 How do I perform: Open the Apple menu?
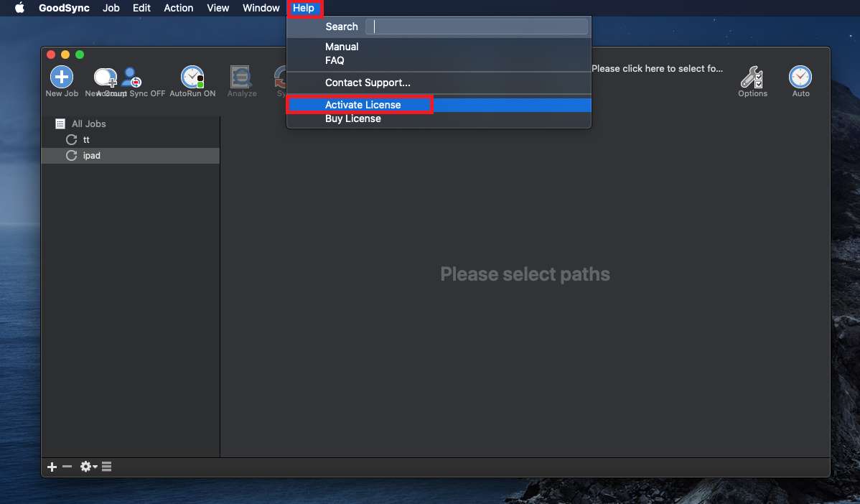point(19,8)
